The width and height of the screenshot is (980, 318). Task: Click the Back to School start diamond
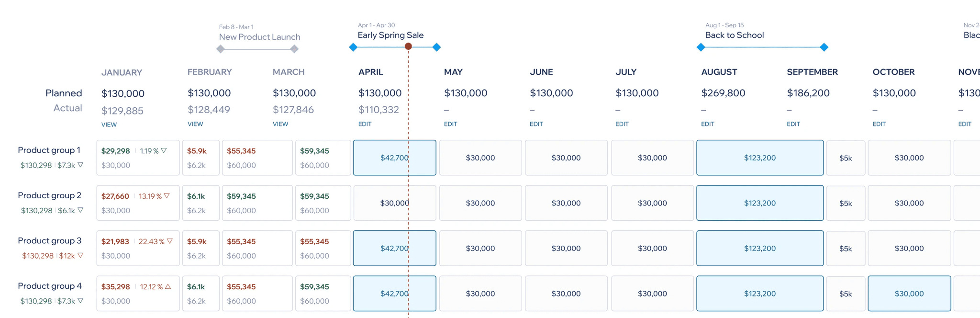701,47
